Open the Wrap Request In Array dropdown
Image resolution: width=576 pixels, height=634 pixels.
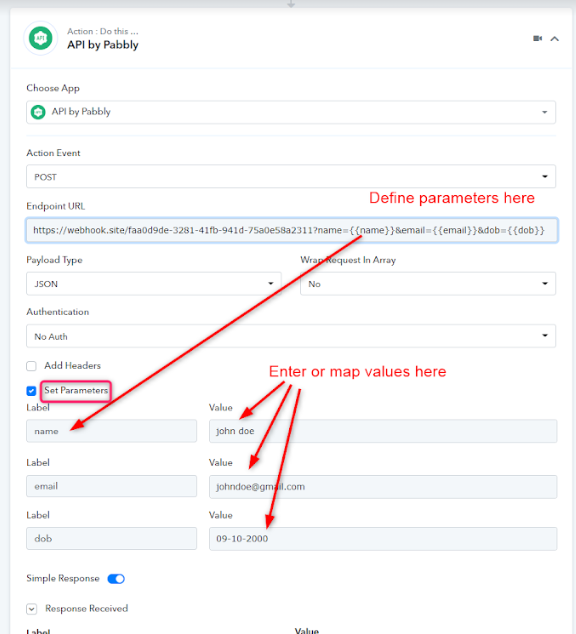click(x=428, y=284)
